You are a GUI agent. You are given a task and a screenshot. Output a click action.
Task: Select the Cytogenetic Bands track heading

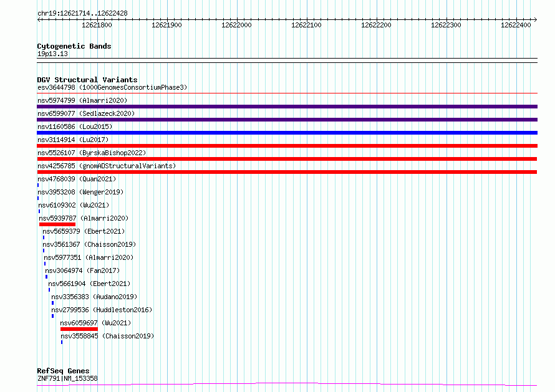[x=74, y=46]
